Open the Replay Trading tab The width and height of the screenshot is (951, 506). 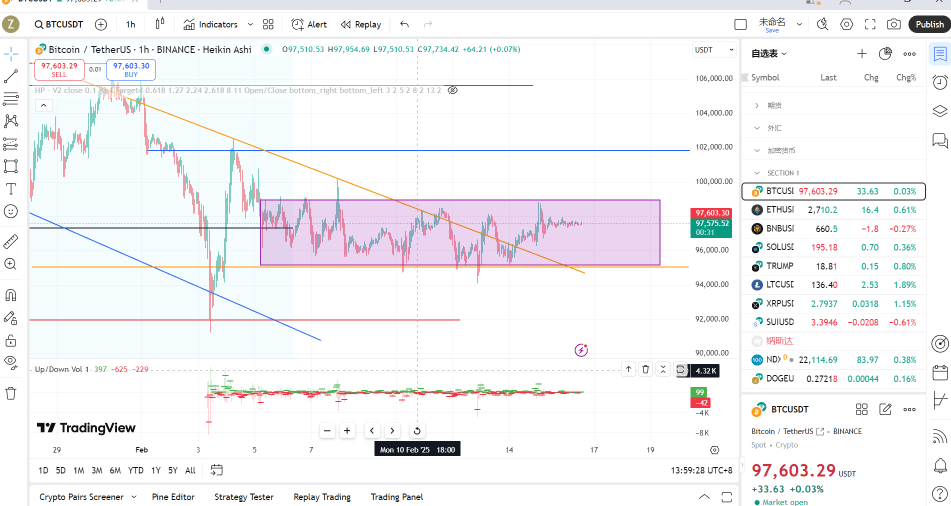(x=322, y=497)
